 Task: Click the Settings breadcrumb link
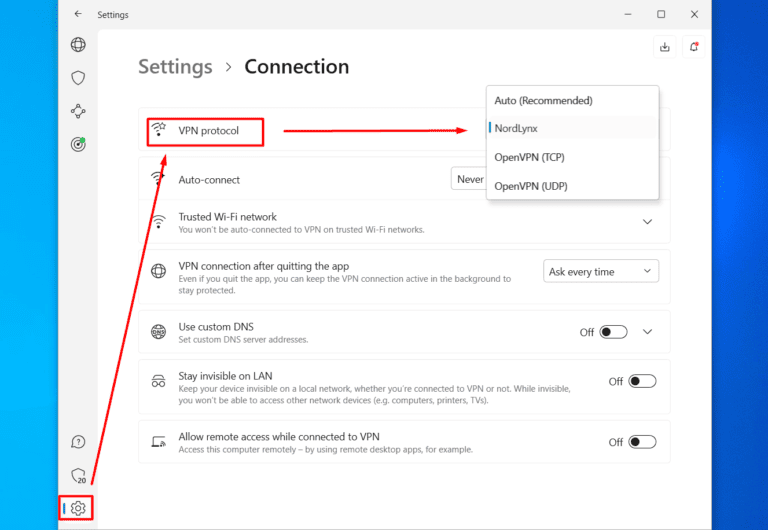pos(175,67)
